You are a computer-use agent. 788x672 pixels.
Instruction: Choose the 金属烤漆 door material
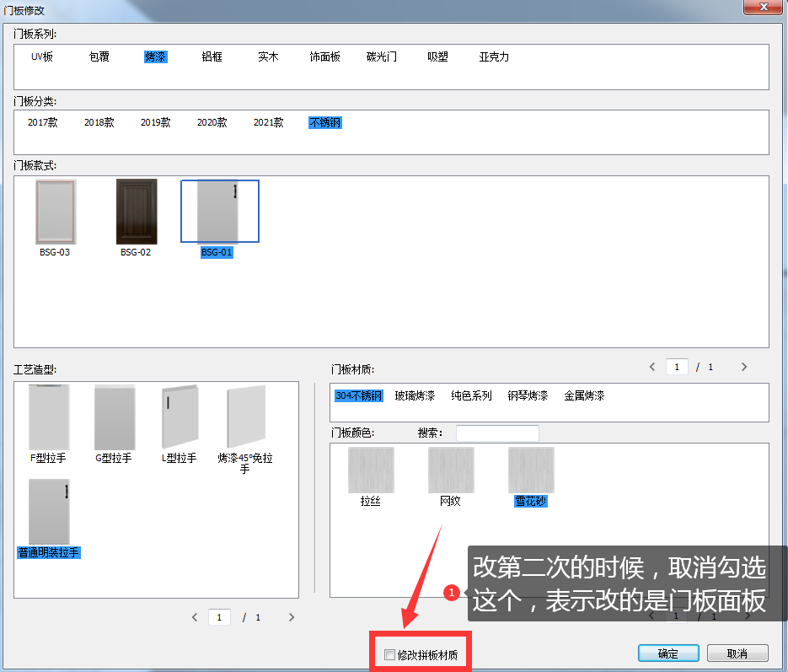[584, 396]
